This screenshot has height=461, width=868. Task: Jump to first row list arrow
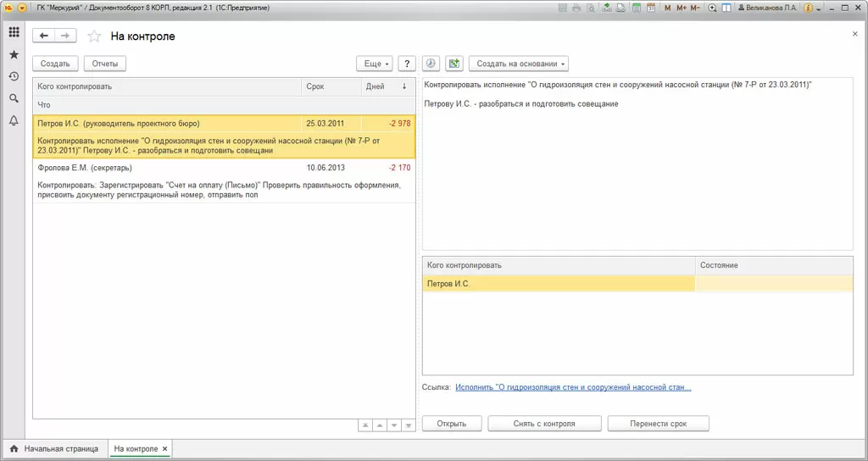coord(364,425)
